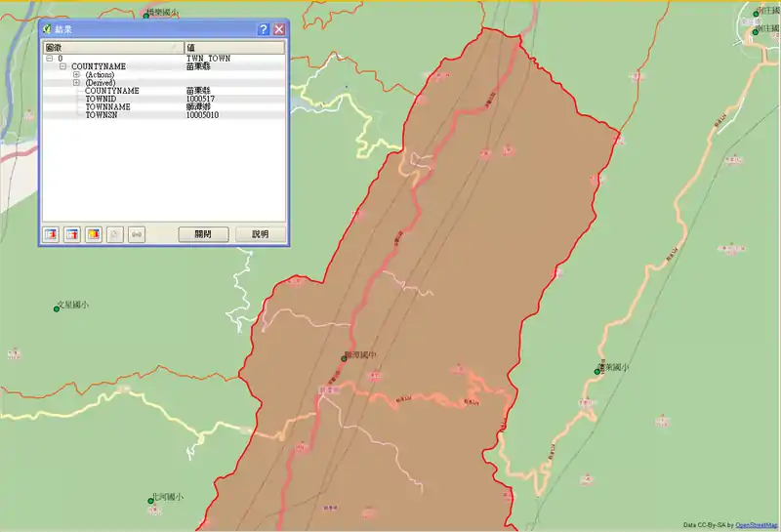781x532 pixels.
Task: Click the first expand tree icon button
Action: 50,234
